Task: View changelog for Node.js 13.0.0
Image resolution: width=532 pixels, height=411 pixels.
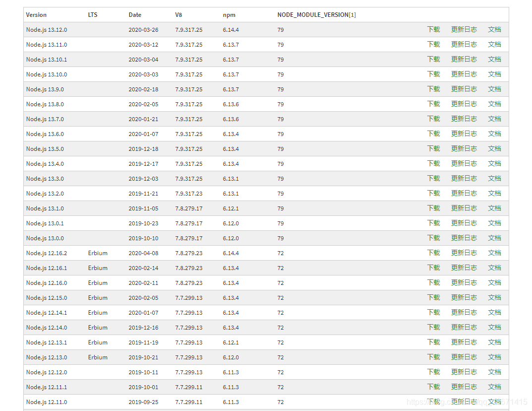Action: click(464, 238)
